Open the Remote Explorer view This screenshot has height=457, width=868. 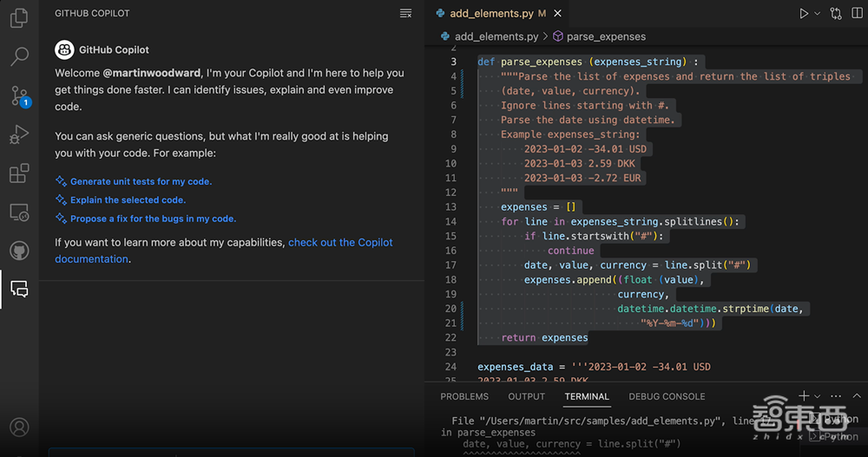tap(19, 212)
